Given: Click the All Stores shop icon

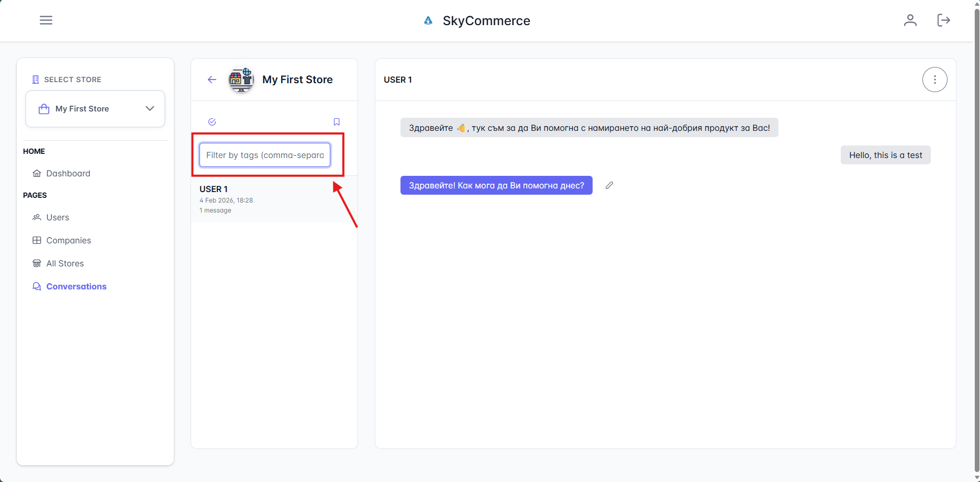Looking at the screenshot, I should [x=37, y=263].
